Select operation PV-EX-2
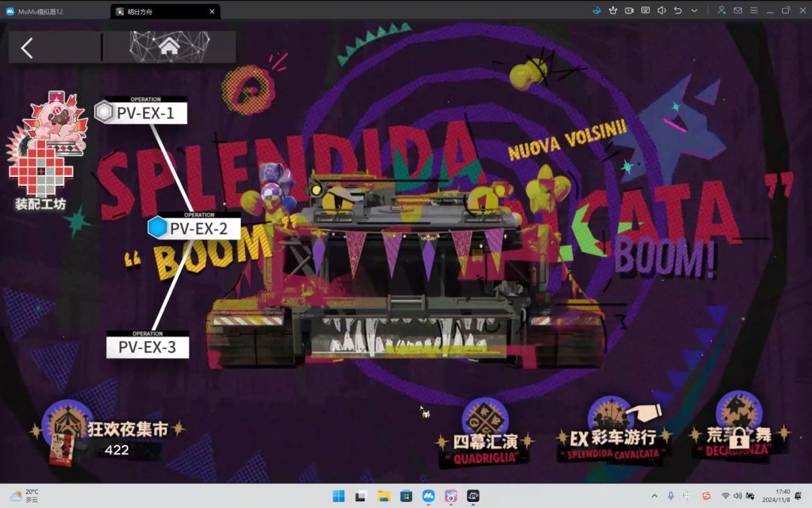Image resolution: width=812 pixels, height=508 pixels. tap(194, 226)
